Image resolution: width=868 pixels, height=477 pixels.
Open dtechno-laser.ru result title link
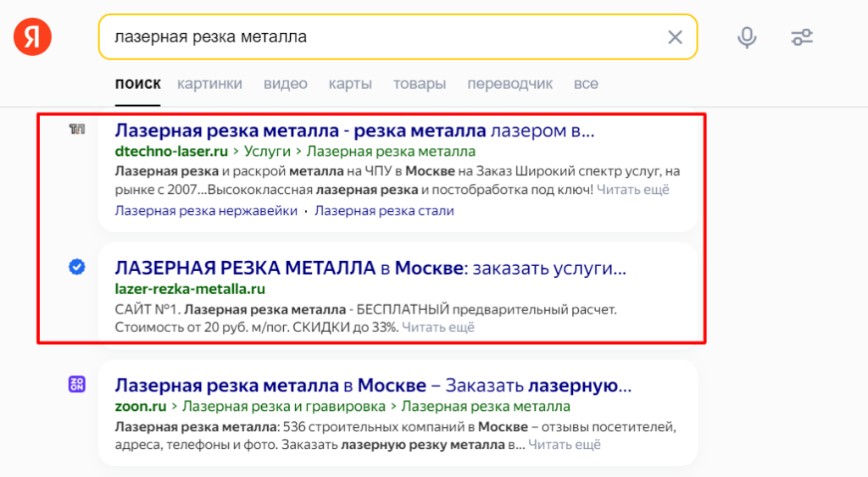click(x=354, y=130)
